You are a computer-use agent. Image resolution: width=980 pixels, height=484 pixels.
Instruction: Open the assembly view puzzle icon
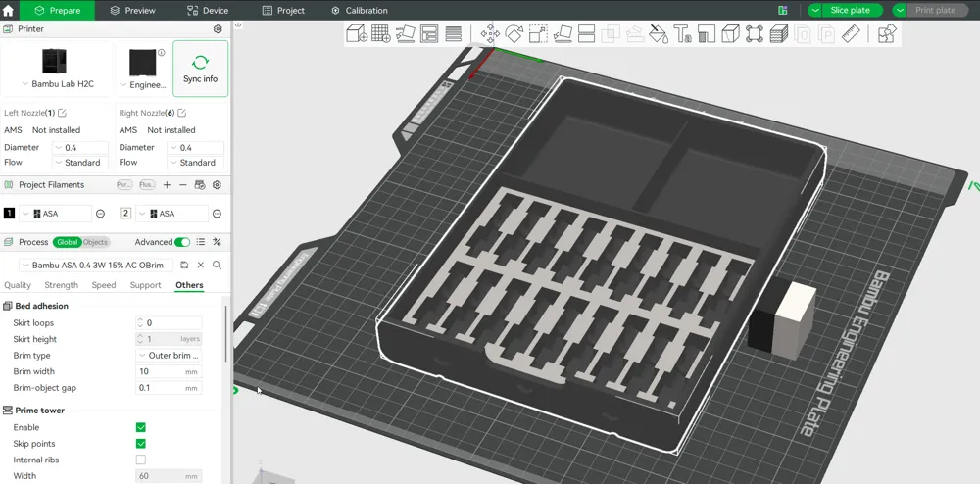(x=887, y=33)
